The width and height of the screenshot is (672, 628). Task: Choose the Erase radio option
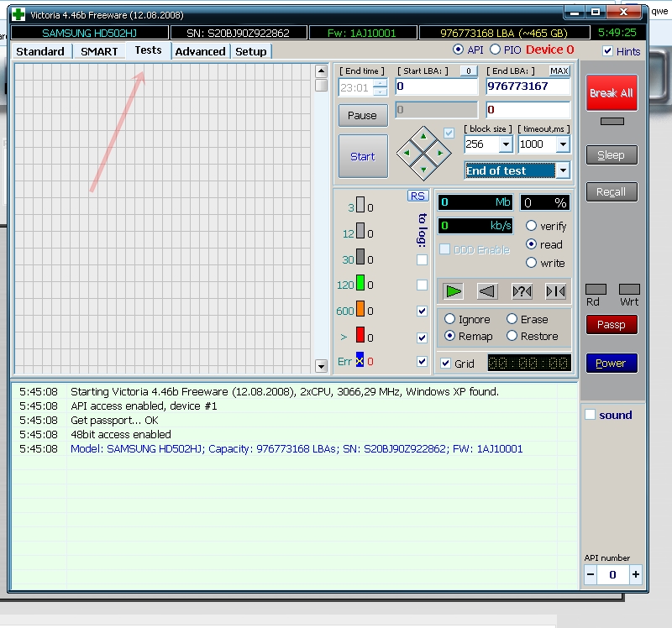click(512, 319)
